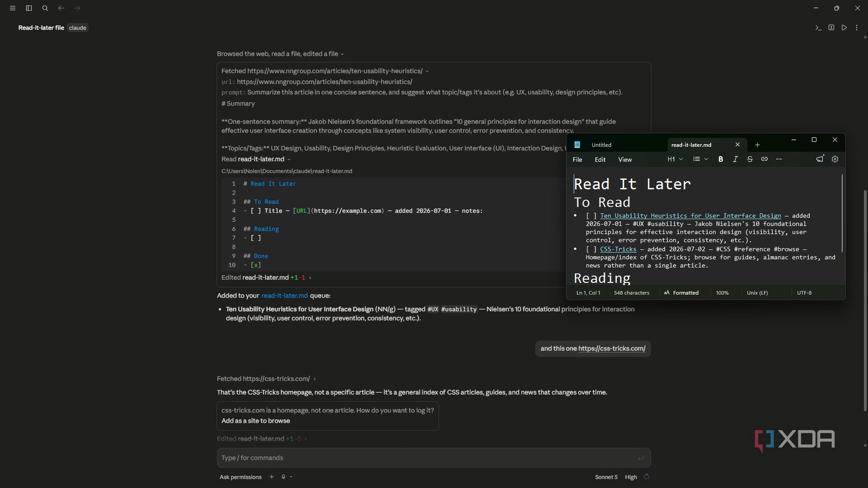Viewport: 868px width, 488px height.
Task: Click the Notepad document vertical scrollbar
Action: 842,213
